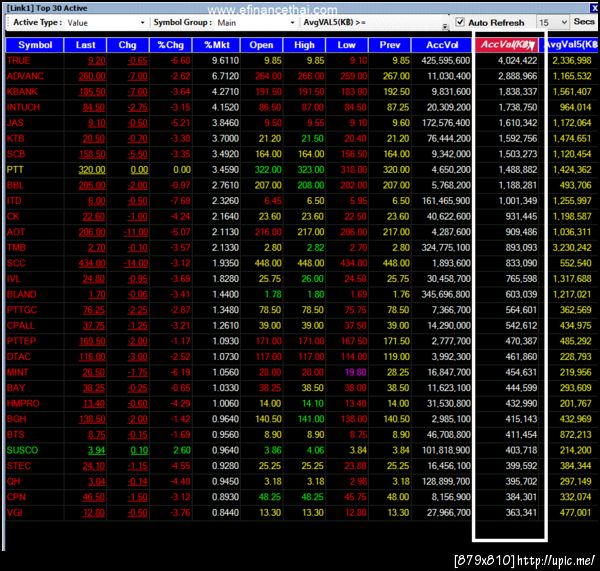Sort by the Last column header
Image resolution: width=600 pixels, height=571 pixels.
[x=85, y=45]
